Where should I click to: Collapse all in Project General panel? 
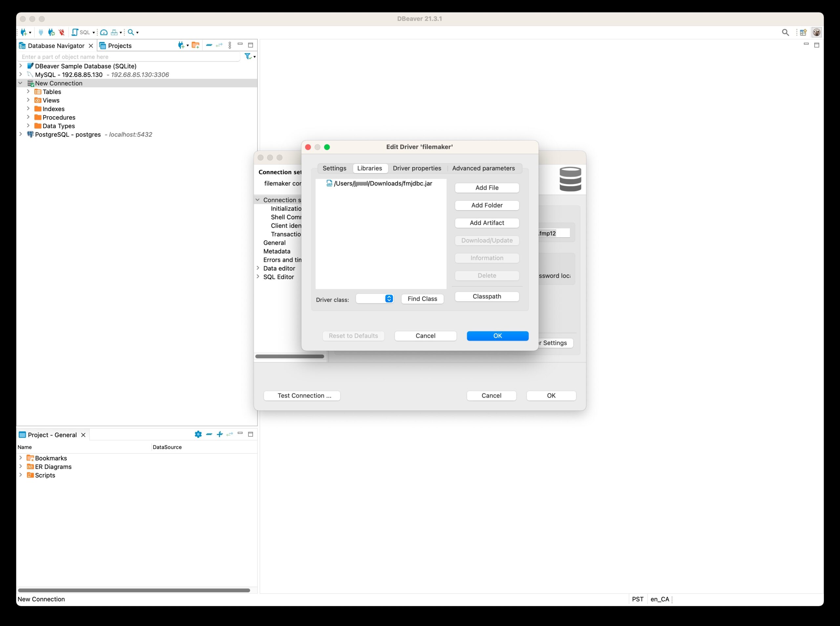[x=209, y=434]
